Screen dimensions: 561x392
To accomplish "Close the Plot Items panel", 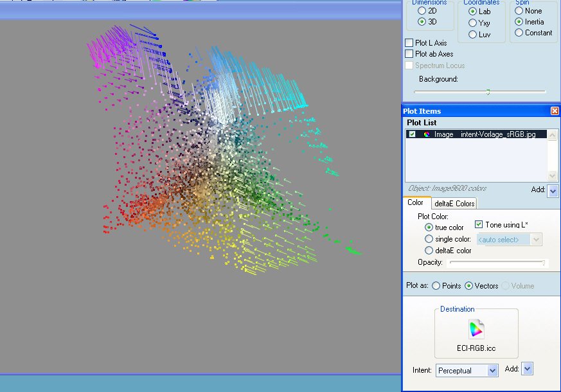I will (555, 111).
